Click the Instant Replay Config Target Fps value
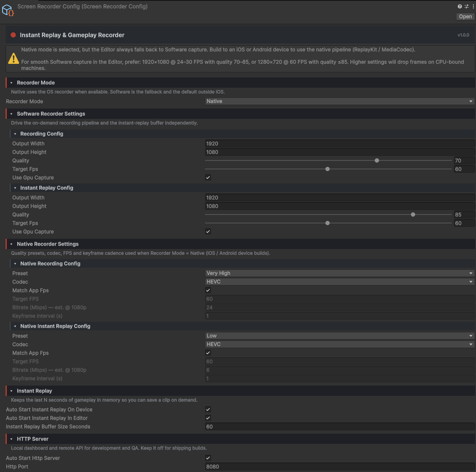Image resolution: width=476 pixels, height=472 pixels. coord(464,223)
